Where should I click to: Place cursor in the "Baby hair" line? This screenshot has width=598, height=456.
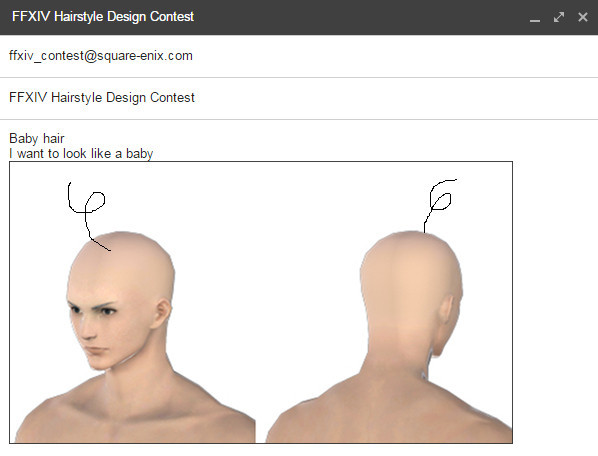tap(37, 138)
